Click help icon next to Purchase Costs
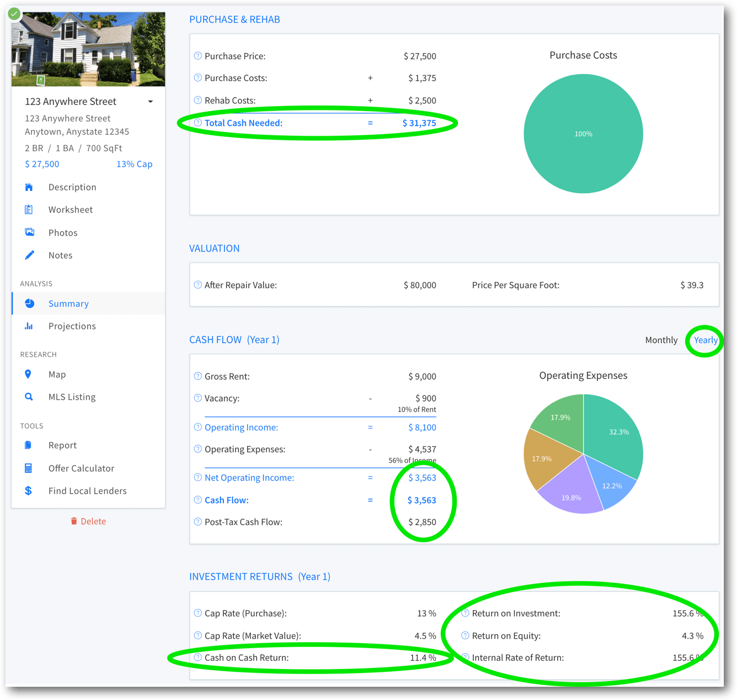The height and width of the screenshot is (700, 737). click(197, 78)
